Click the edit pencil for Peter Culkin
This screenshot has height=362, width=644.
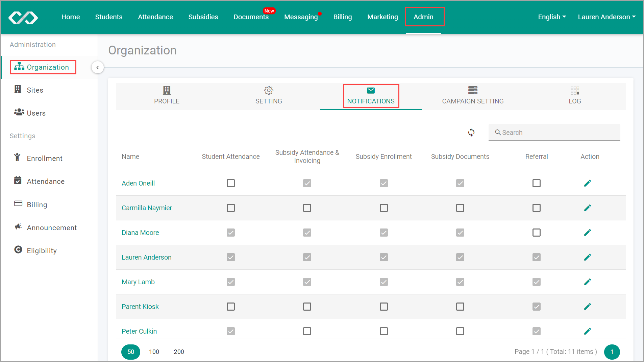point(588,331)
